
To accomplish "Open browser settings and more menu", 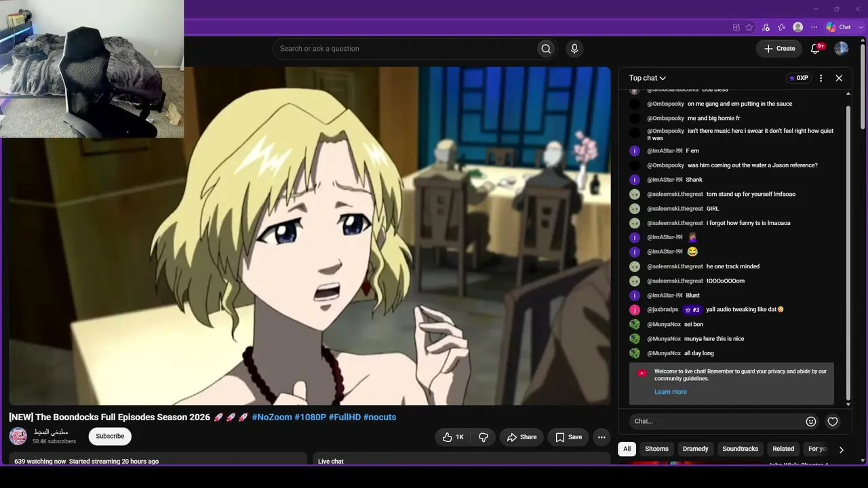I will (x=814, y=27).
